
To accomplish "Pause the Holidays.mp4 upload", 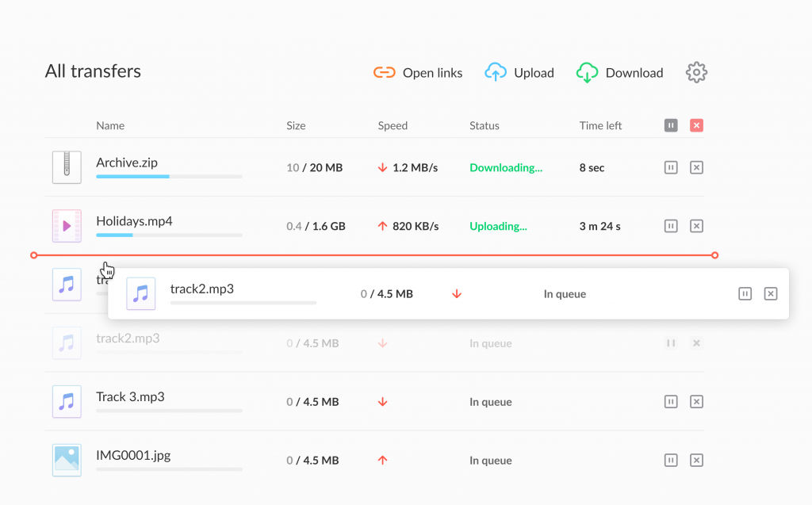I will 671,226.
